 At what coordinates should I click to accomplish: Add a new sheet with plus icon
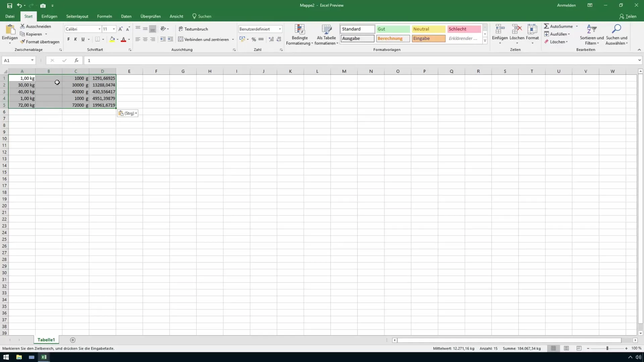[73, 340]
